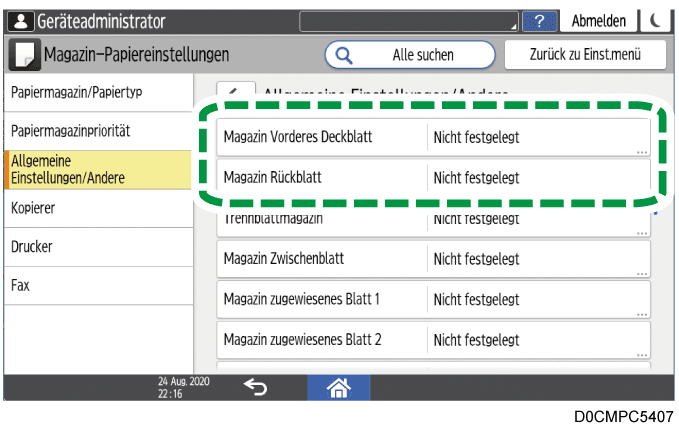This screenshot has height=427, width=679.
Task: Open Magazin Rückblatt setting options
Action: pyautogui.click(x=433, y=178)
